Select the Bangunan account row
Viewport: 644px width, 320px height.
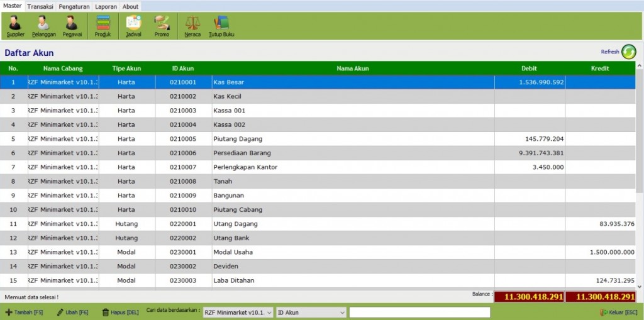[318, 196]
